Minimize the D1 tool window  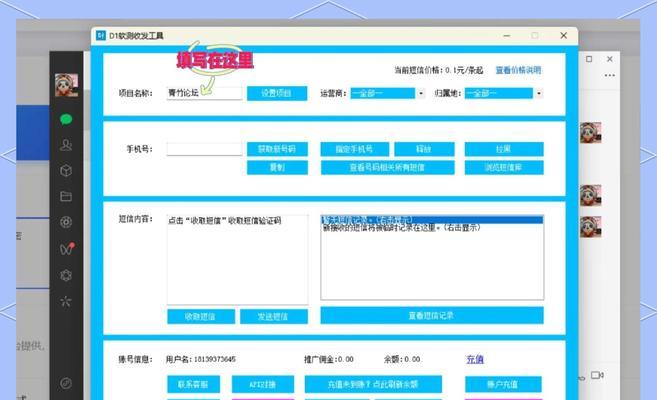coord(507,36)
